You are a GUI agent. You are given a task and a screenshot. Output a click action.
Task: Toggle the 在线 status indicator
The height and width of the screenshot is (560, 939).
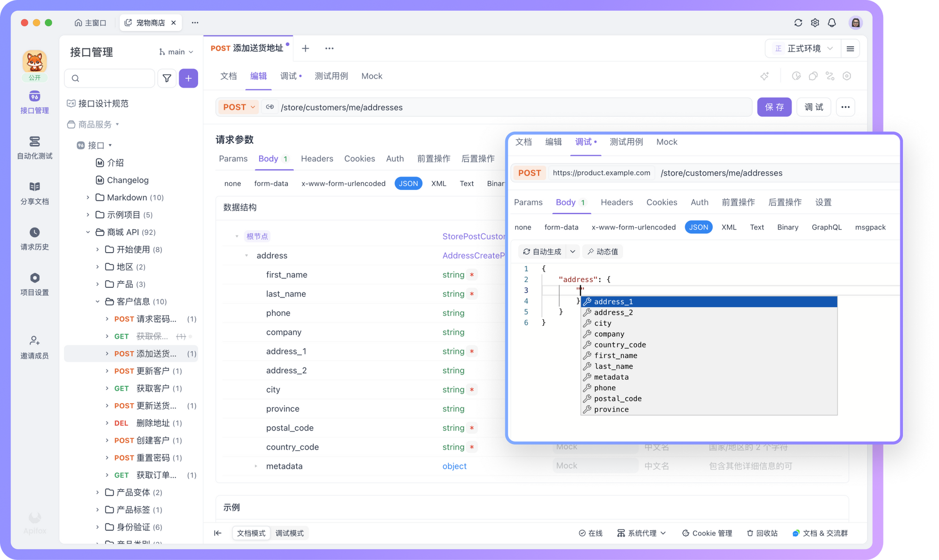coord(591,533)
